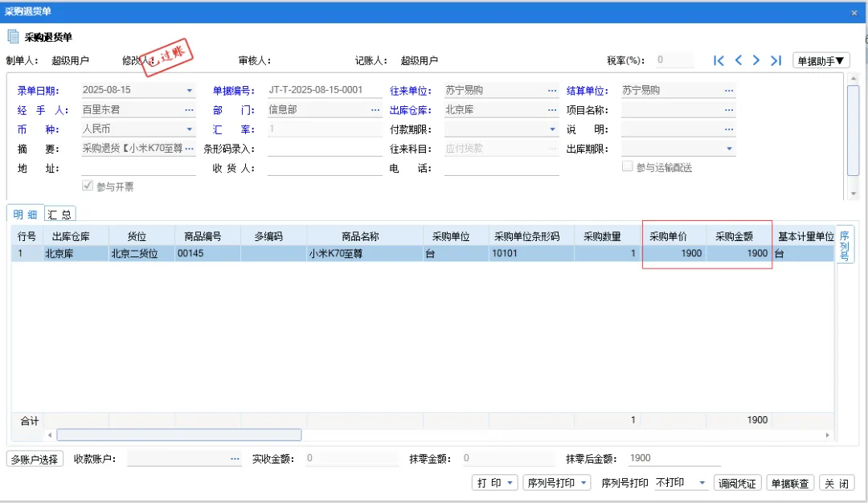Image resolution: width=868 pixels, height=503 pixels.
Task: Toggle 参与开票 checkbox
Action: click(88, 186)
